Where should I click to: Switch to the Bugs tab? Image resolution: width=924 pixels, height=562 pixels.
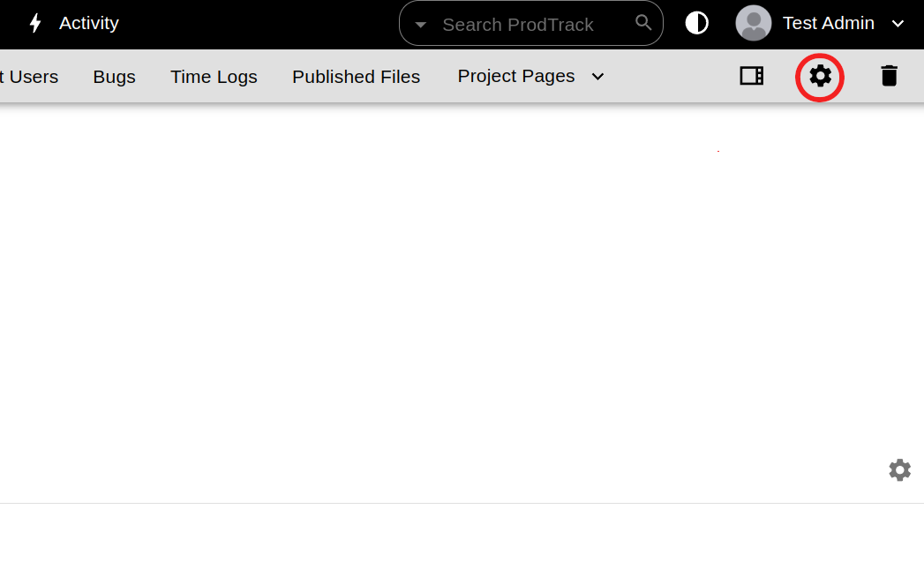114,77
